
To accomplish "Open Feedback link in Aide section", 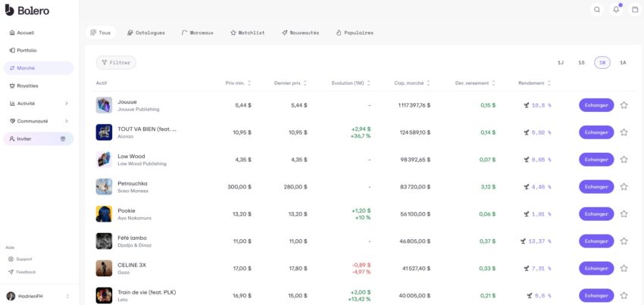I will tap(22, 272).
